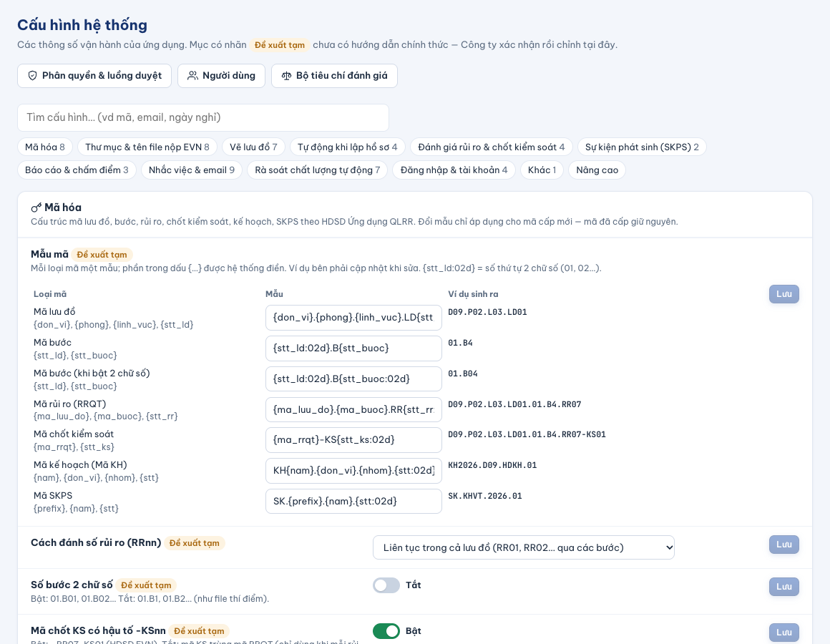Go to the Người dùng page
The height and width of the screenshot is (644, 830).
(221, 76)
